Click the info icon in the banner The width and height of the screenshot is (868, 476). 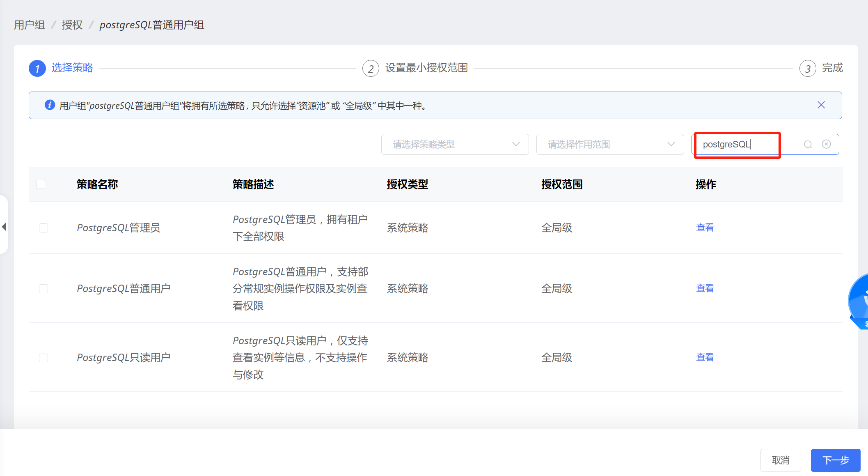(x=50, y=105)
